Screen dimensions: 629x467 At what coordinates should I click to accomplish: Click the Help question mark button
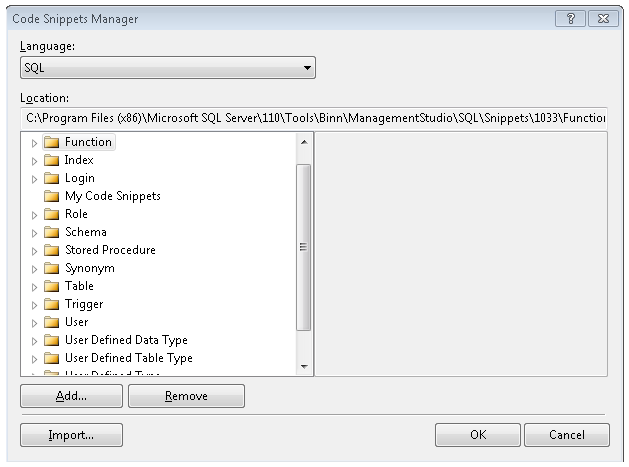(574, 19)
